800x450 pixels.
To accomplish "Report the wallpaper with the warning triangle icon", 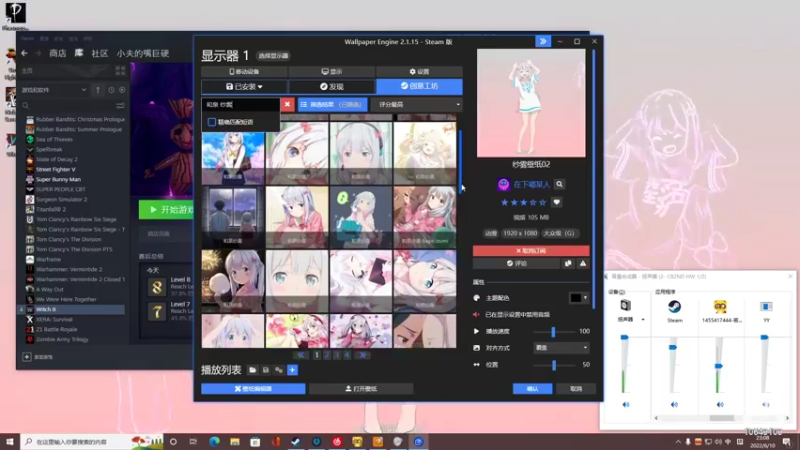I will coord(583,263).
